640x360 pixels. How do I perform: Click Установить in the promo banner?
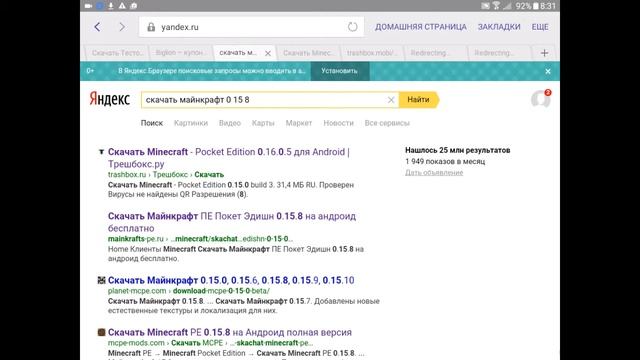[340, 71]
